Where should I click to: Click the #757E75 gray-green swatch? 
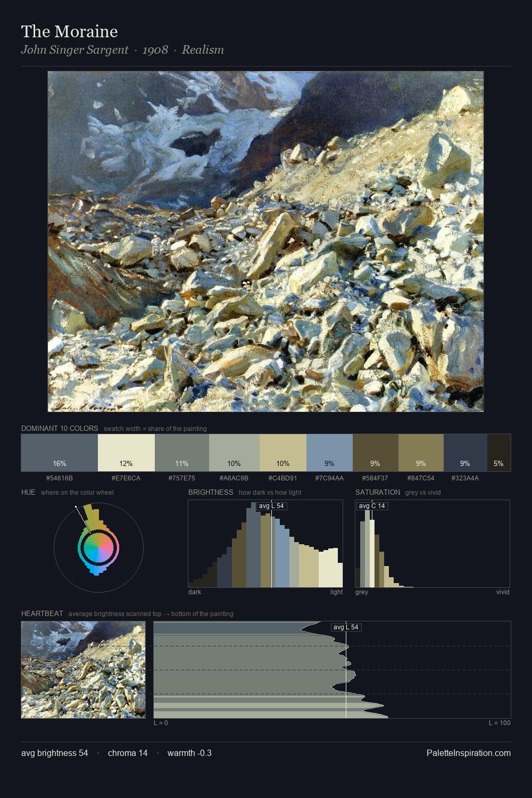[x=182, y=453]
